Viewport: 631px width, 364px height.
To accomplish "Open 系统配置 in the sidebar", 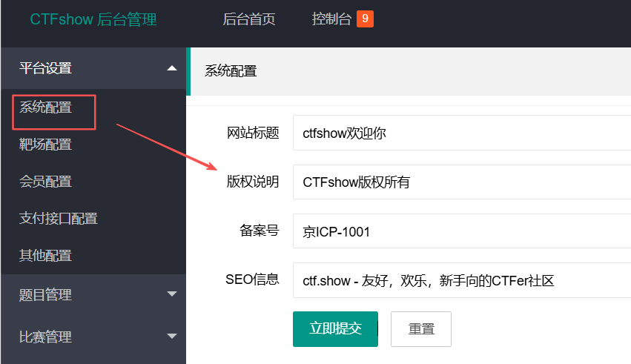I will [x=45, y=107].
